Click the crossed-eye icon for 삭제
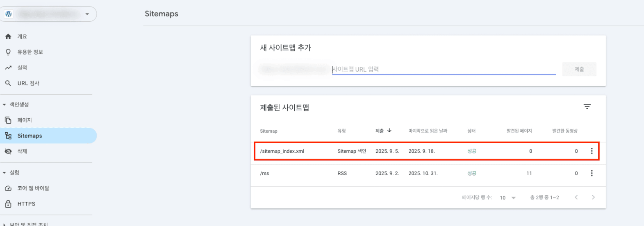Image resolution: width=644 pixels, height=226 pixels. coord(8,151)
